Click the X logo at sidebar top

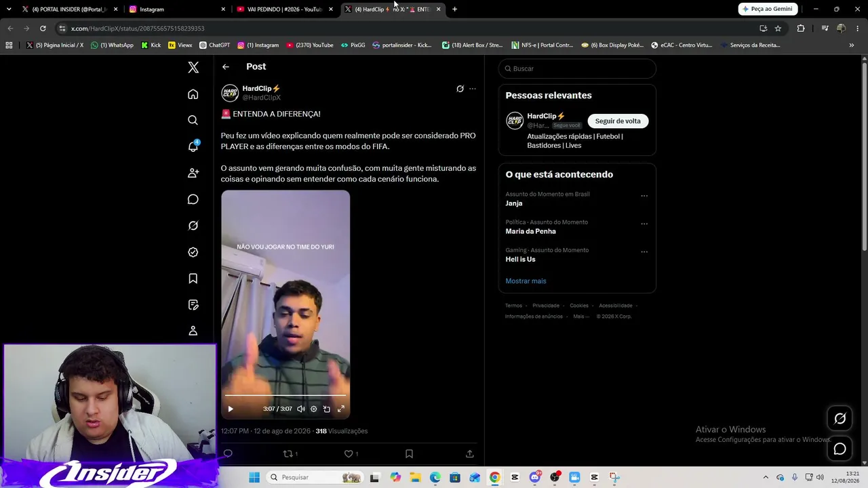coord(193,67)
